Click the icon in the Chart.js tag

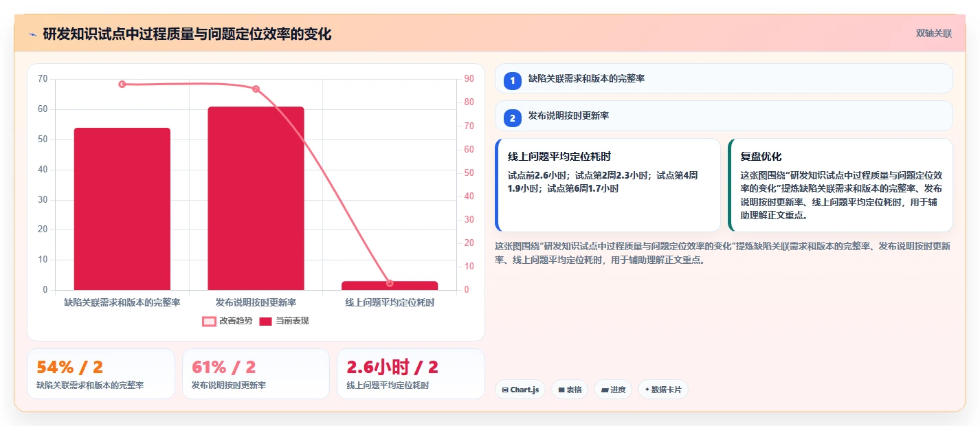click(x=505, y=390)
